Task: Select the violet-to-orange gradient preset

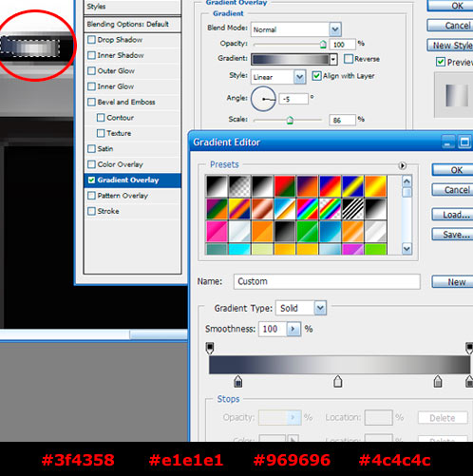Action: tap(308, 186)
